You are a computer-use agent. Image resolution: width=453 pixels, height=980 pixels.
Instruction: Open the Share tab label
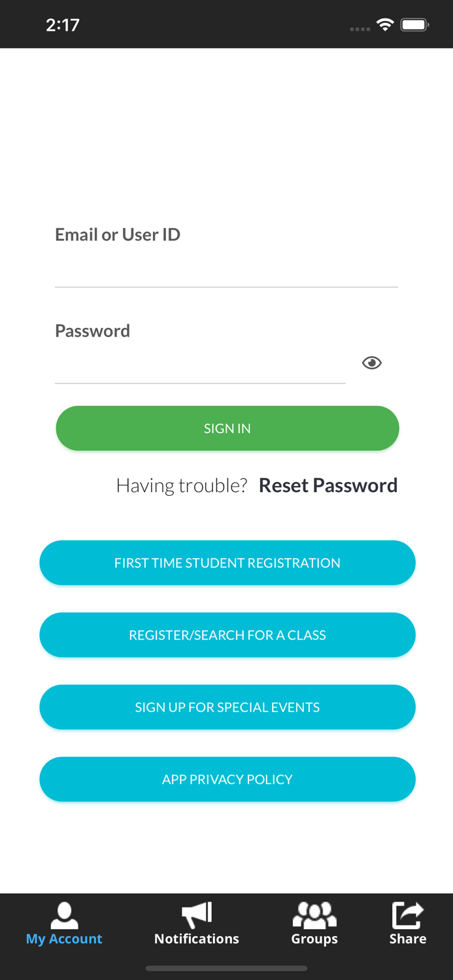click(x=407, y=939)
